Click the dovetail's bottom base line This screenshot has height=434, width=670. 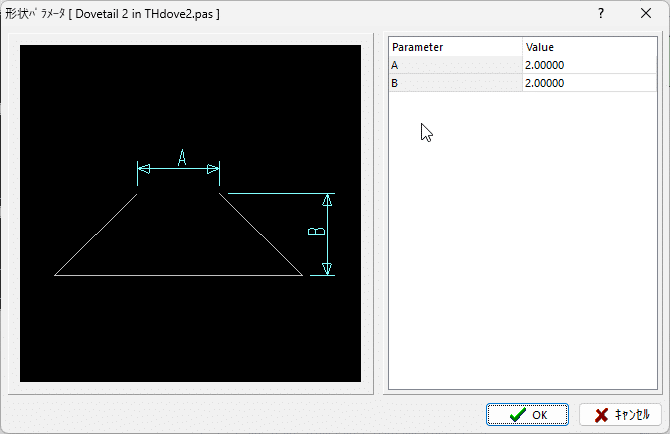[178, 274]
